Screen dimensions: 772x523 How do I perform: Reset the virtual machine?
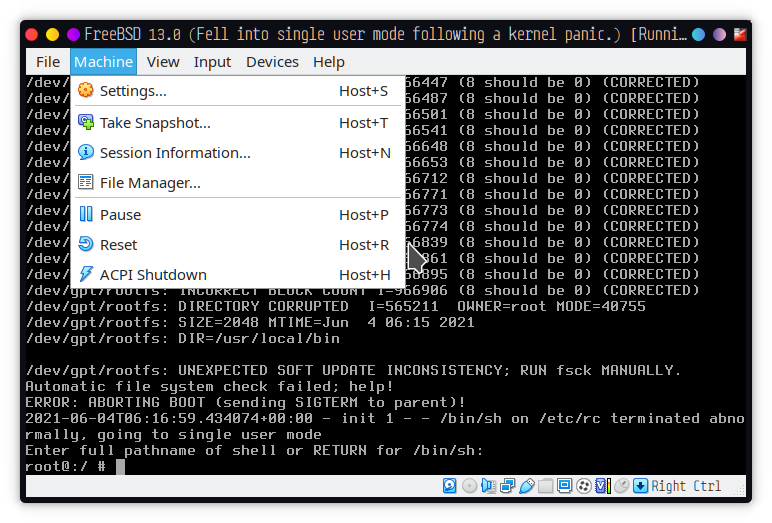coord(119,245)
